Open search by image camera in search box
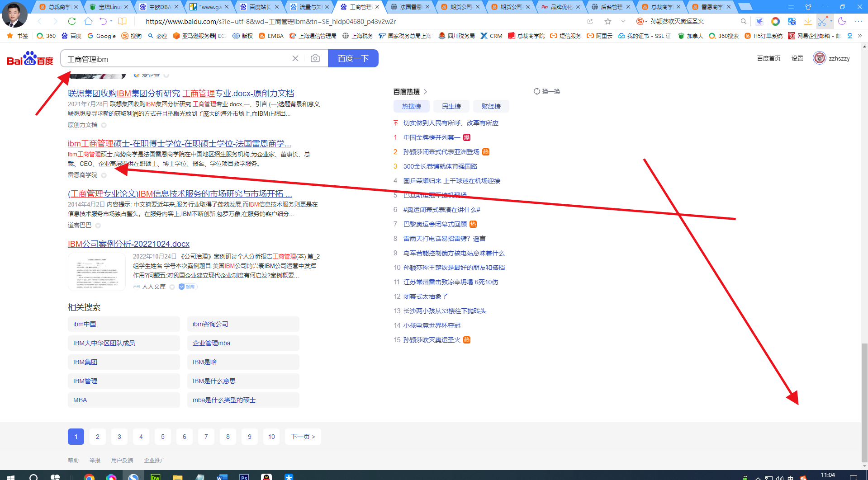Screen dimensions: 868x480 tap(315, 58)
